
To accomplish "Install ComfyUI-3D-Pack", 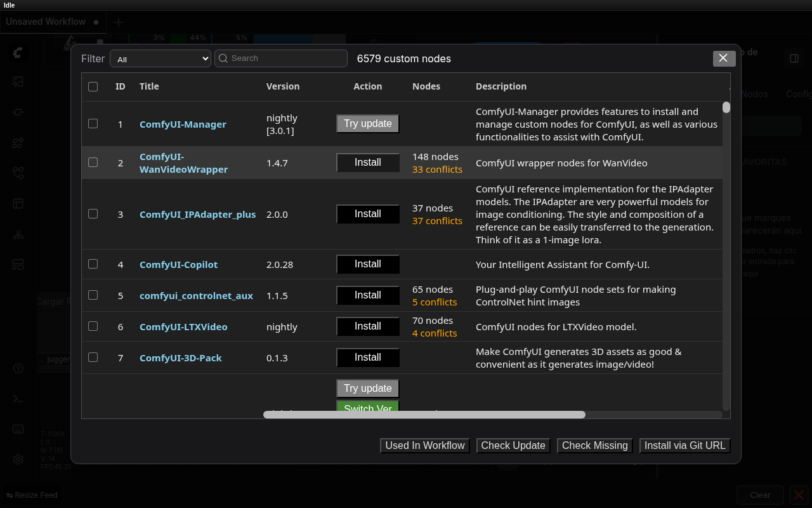I will (x=368, y=358).
